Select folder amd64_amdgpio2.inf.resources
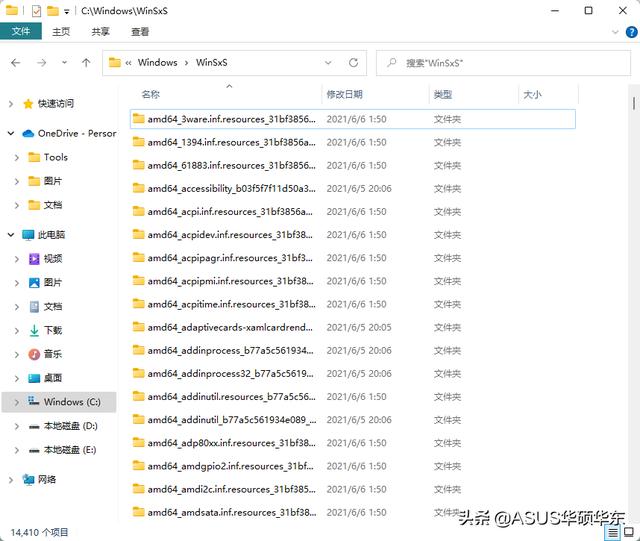The width and height of the screenshot is (640, 541). click(x=353, y=466)
